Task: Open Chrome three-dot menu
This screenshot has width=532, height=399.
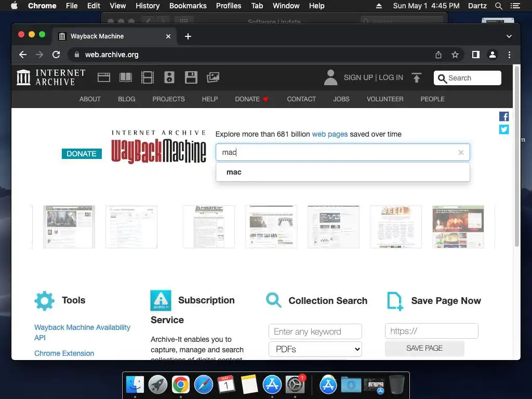Action: click(x=509, y=55)
